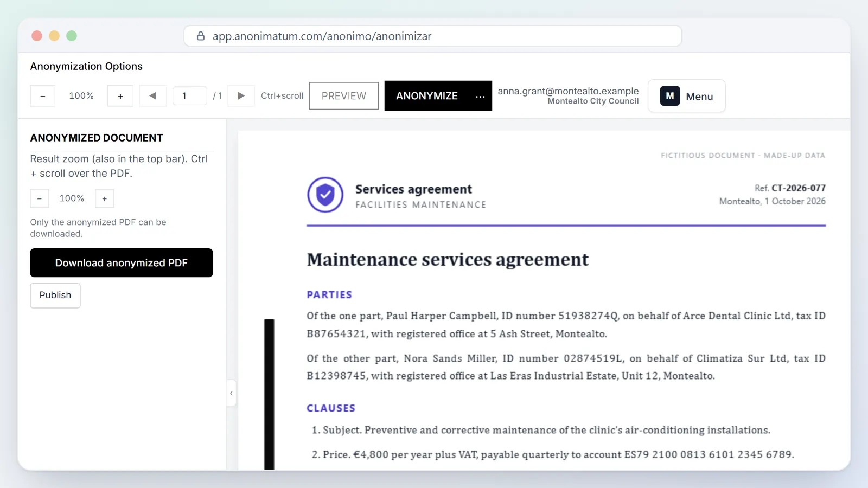Viewport: 868px width, 488px height.
Task: Open the PREVIEW mode
Action: click(344, 96)
